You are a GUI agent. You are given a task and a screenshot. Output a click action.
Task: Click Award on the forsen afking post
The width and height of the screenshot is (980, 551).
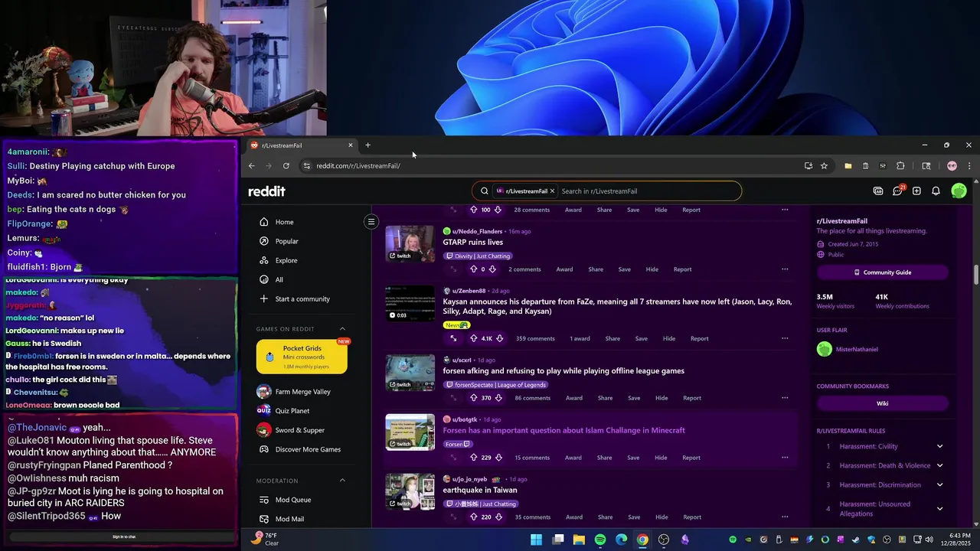point(574,398)
